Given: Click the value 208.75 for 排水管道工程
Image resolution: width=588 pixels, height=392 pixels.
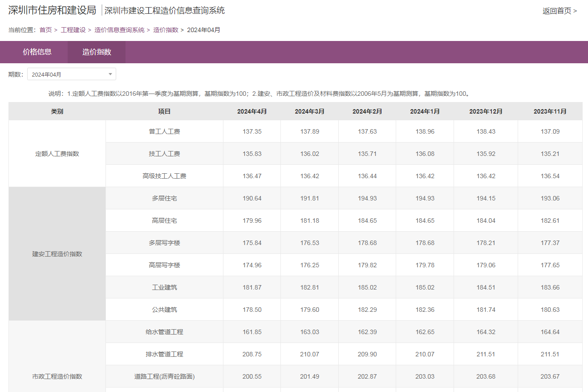Looking at the screenshot, I should click(x=252, y=354).
